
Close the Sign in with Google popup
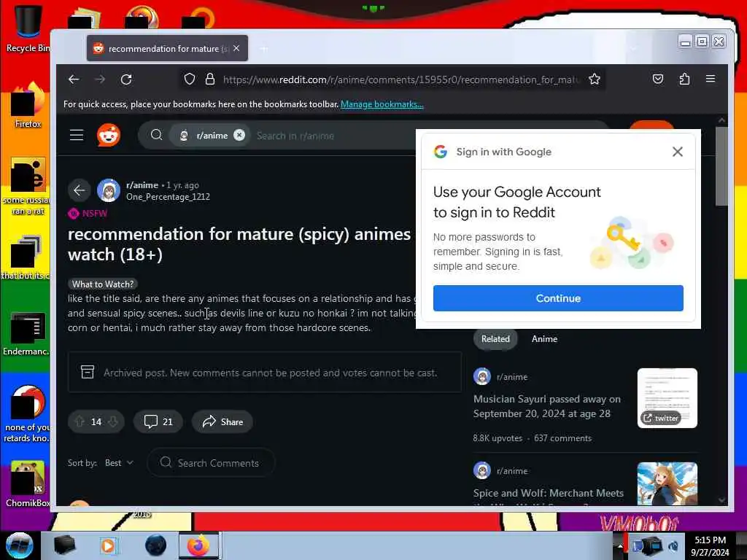(x=678, y=152)
